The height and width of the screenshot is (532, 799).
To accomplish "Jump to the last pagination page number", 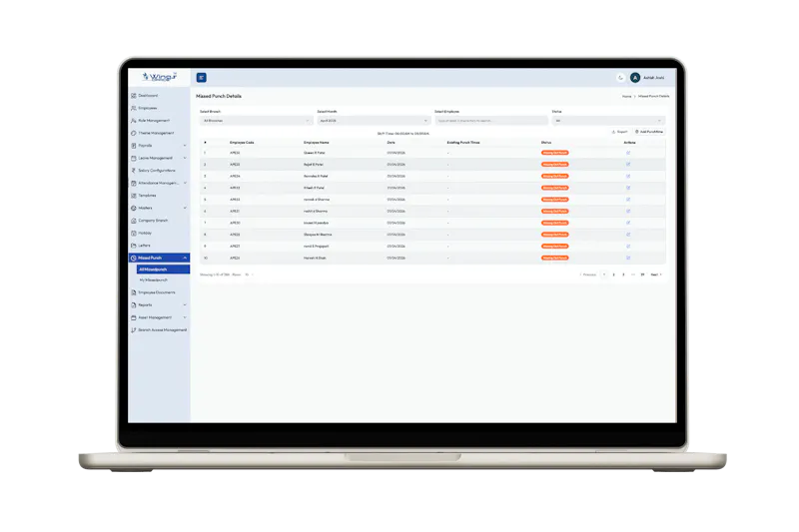I will [642, 274].
